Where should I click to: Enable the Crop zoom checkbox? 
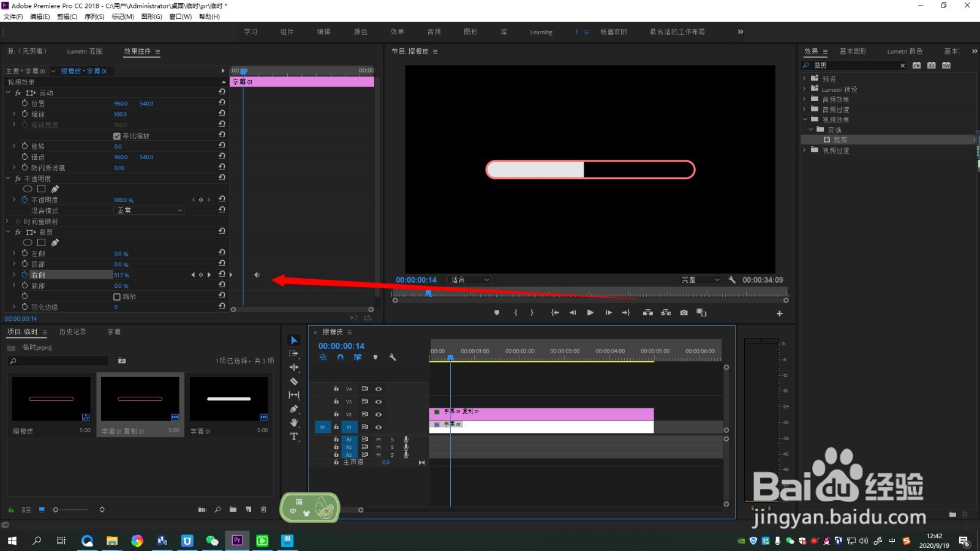tap(117, 297)
